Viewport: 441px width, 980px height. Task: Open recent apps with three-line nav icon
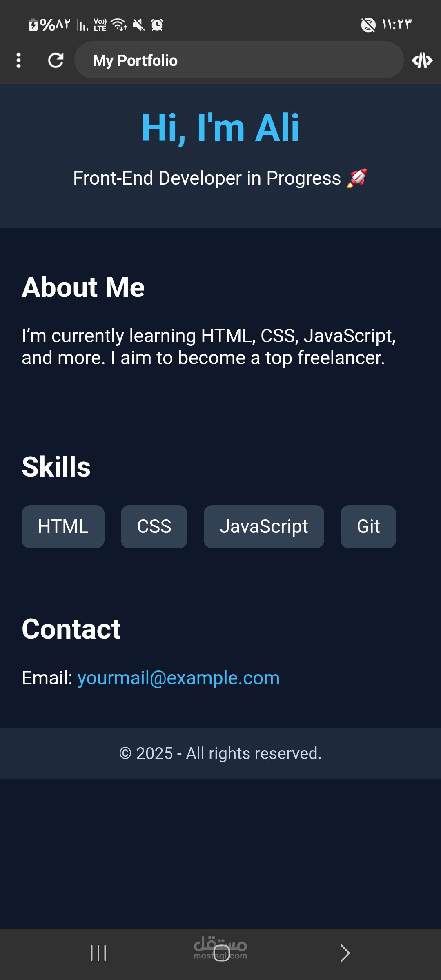pyautogui.click(x=98, y=953)
